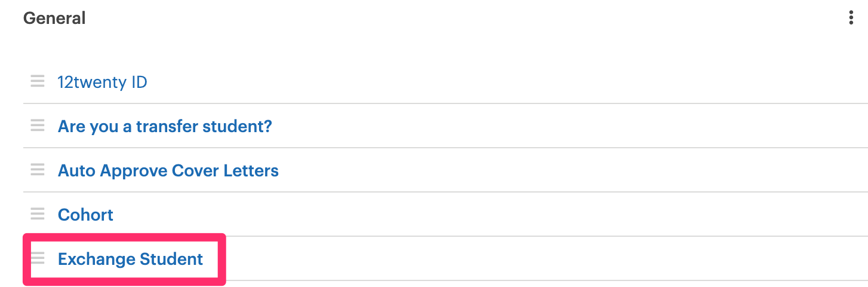Click the transfer student row drag handle
The image size is (868, 287).
38,126
